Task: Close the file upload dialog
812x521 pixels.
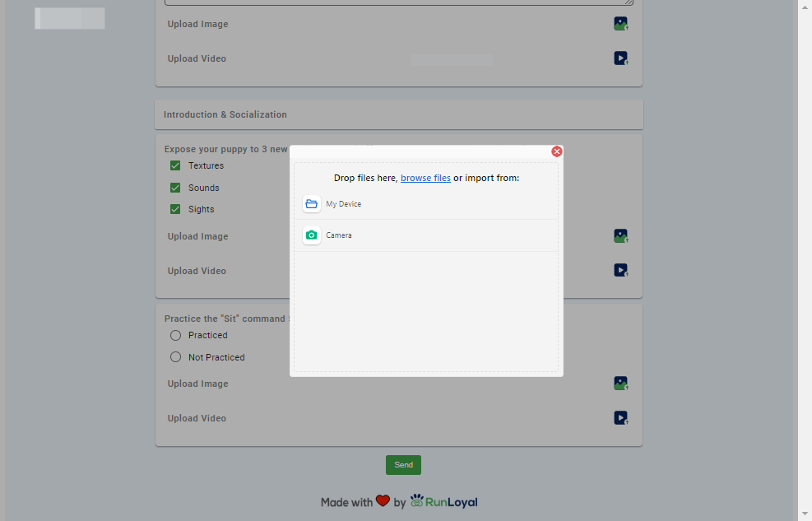Action: (x=557, y=151)
